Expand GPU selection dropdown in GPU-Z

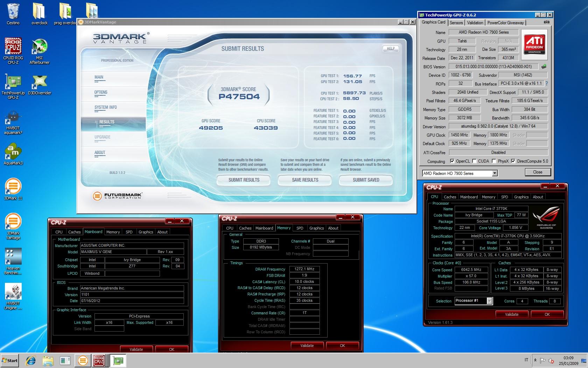click(495, 173)
